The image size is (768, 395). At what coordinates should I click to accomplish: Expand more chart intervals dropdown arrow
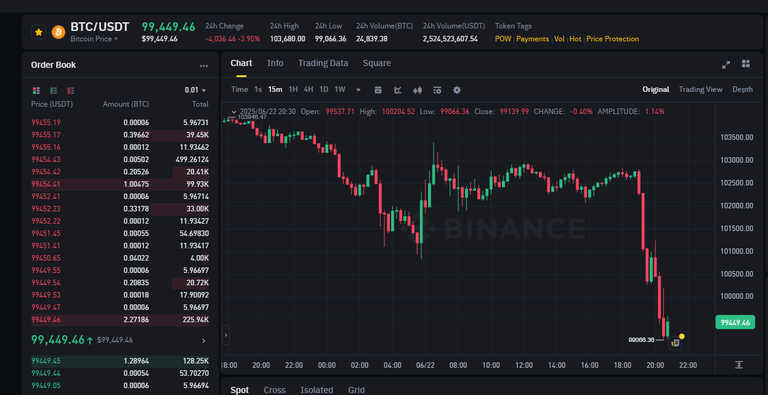[359, 90]
